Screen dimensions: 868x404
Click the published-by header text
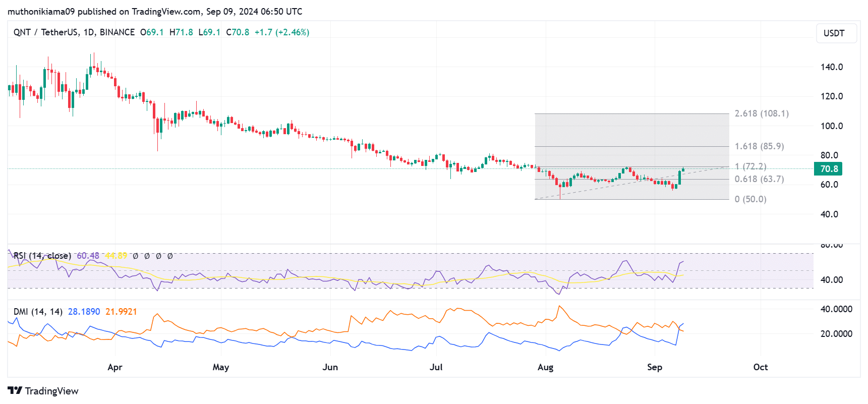pos(155,11)
